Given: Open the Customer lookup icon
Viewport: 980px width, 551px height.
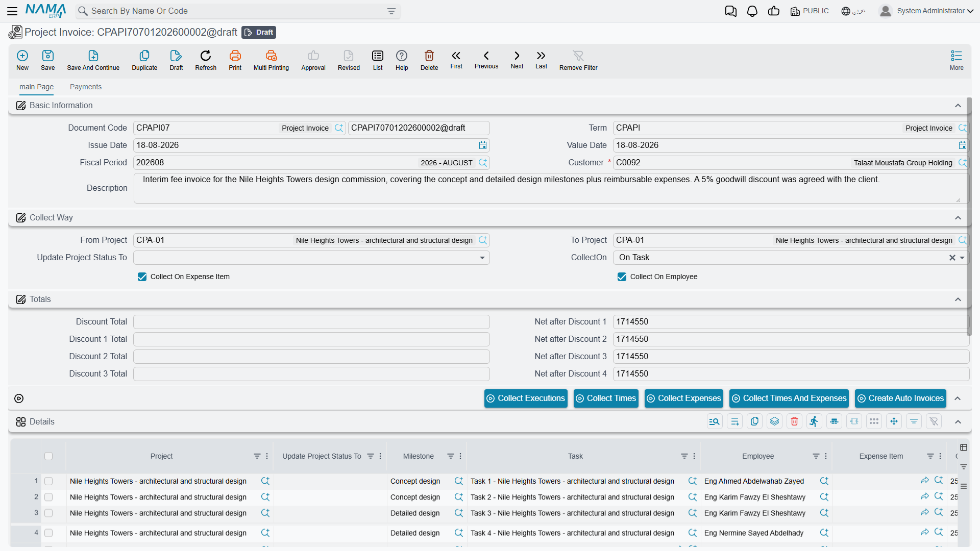Looking at the screenshot, I should [962, 163].
